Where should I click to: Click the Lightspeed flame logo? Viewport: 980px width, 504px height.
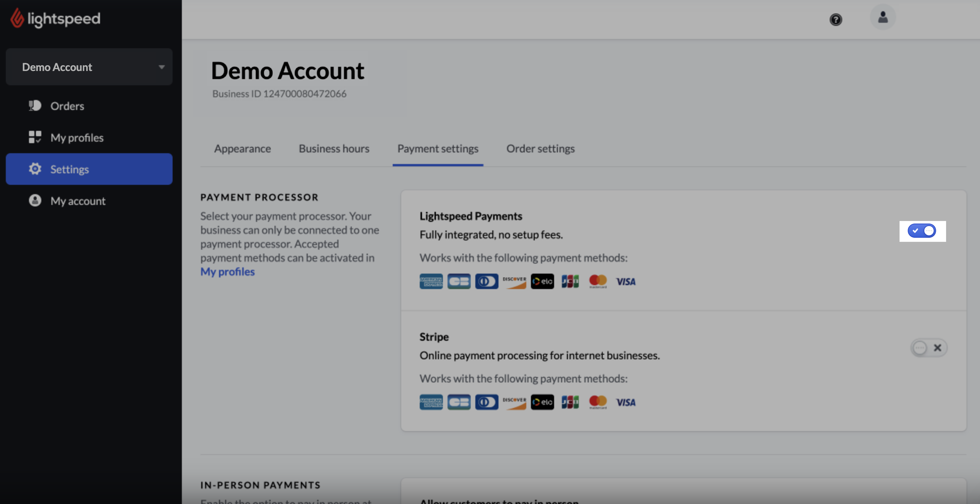click(17, 18)
